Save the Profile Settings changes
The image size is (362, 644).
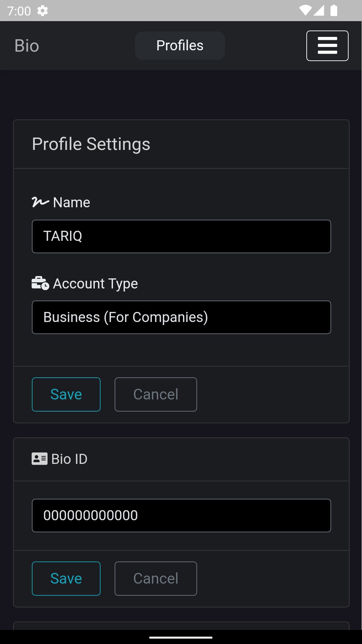(66, 394)
